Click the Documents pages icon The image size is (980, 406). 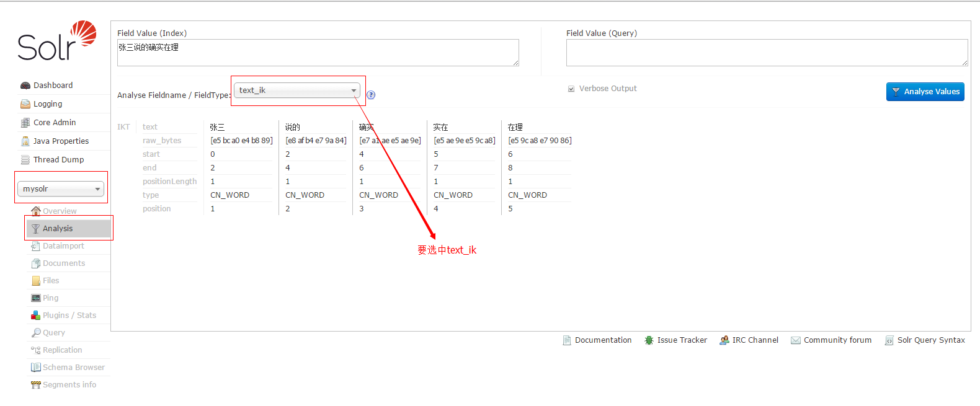coord(35,263)
